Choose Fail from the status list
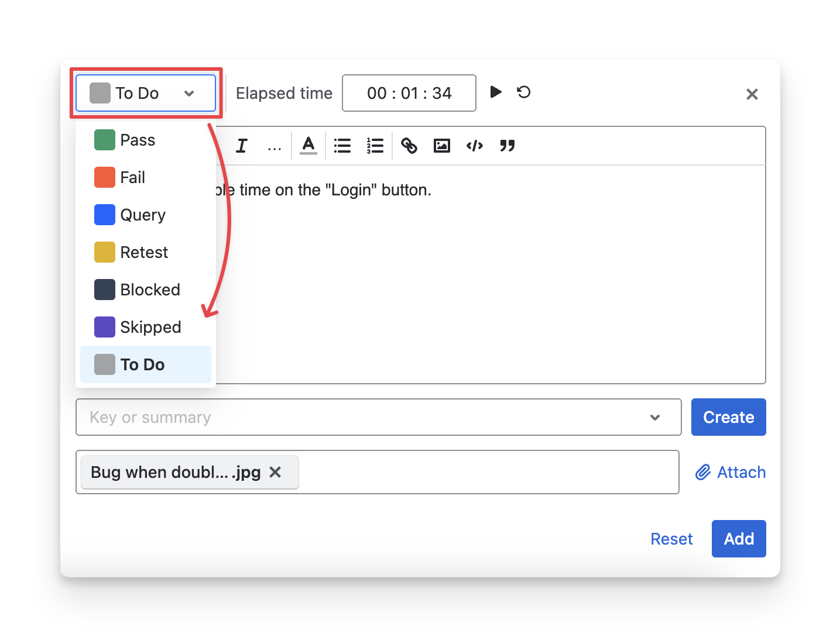 (x=132, y=178)
